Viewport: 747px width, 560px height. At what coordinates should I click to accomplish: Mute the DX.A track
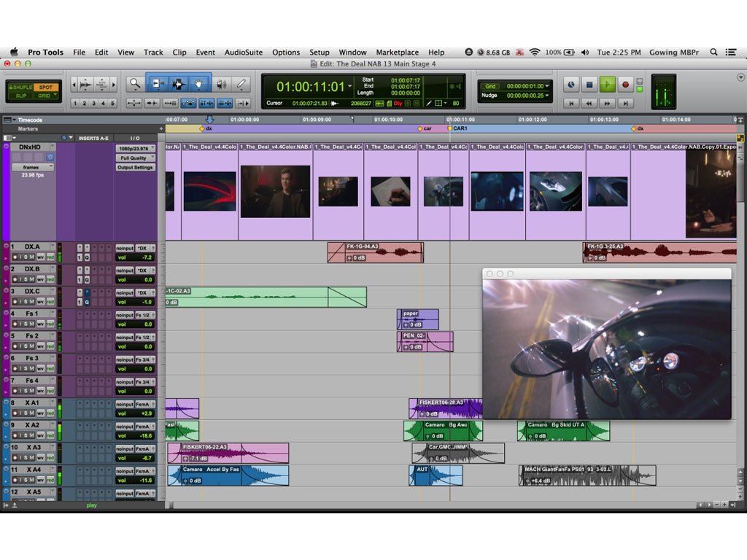click(x=32, y=257)
